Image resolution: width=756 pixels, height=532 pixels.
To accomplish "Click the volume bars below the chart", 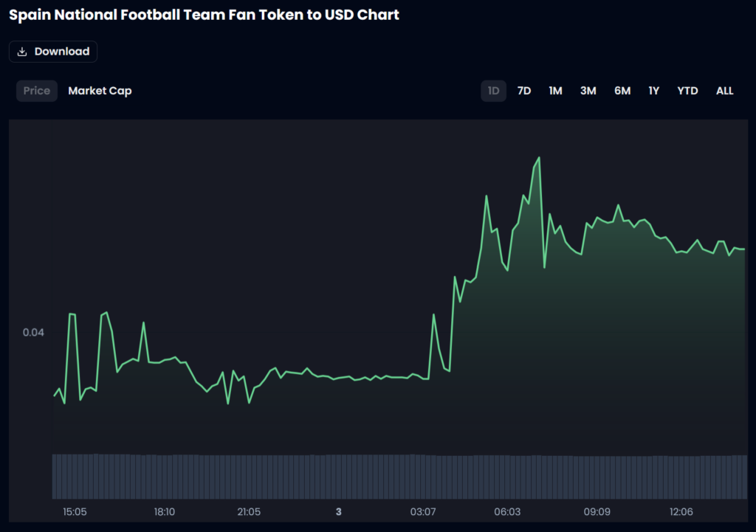I will click(x=399, y=477).
